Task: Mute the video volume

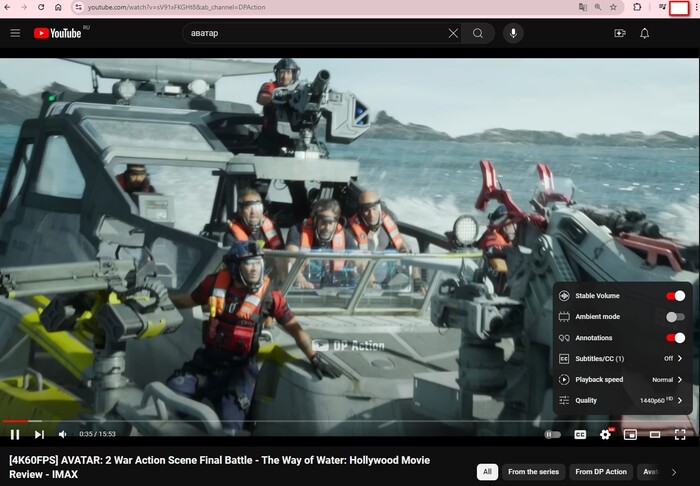Action: pyautogui.click(x=62, y=434)
